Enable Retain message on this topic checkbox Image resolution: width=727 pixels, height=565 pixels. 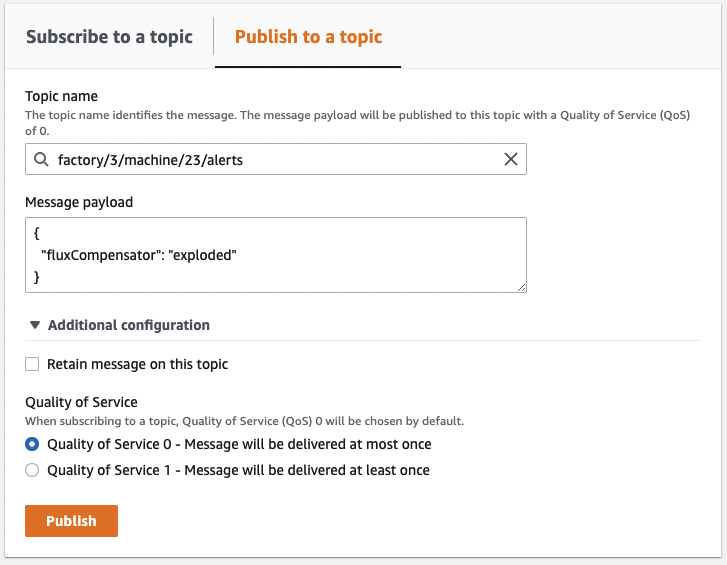(x=32, y=364)
